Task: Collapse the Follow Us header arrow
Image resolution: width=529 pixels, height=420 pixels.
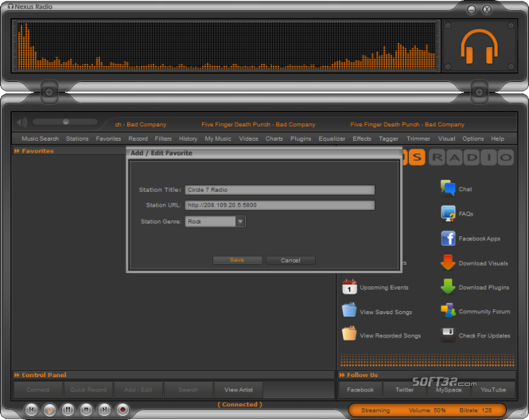Action: [342, 375]
